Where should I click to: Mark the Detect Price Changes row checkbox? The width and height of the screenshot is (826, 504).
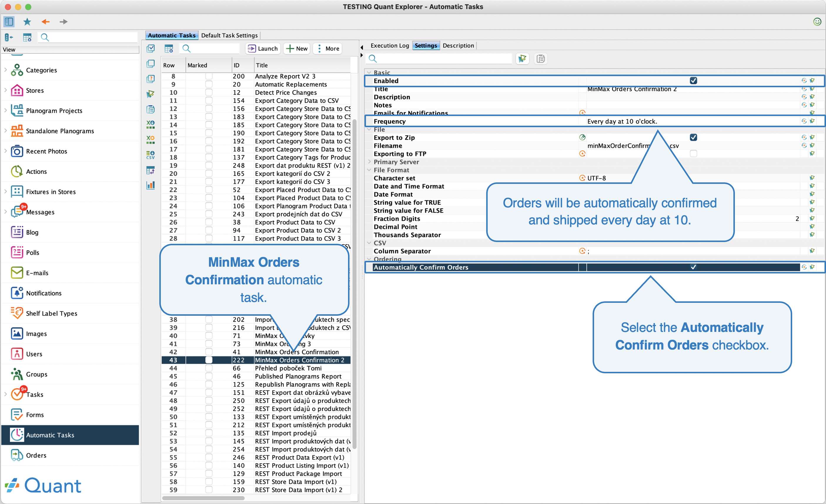click(208, 93)
